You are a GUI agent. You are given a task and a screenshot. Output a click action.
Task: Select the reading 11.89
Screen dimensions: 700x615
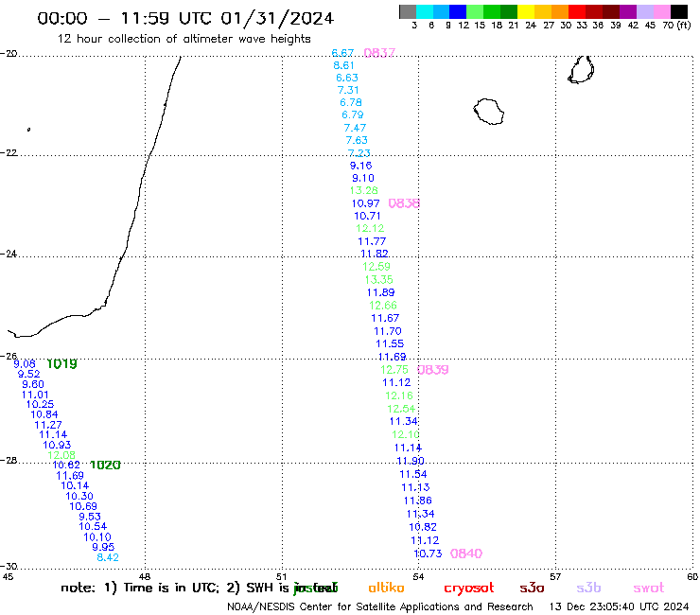tap(381, 293)
